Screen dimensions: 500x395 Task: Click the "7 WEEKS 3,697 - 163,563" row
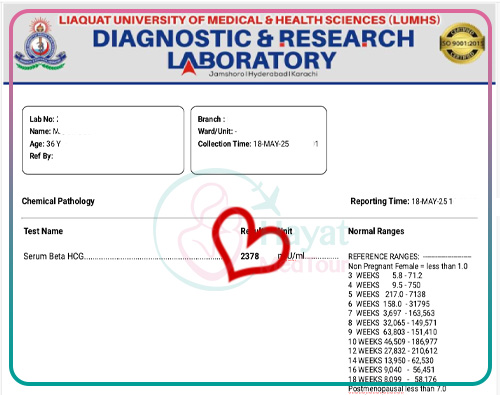tap(391, 313)
